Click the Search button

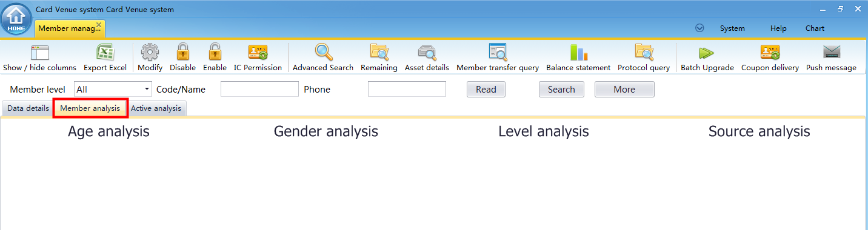pyautogui.click(x=561, y=90)
